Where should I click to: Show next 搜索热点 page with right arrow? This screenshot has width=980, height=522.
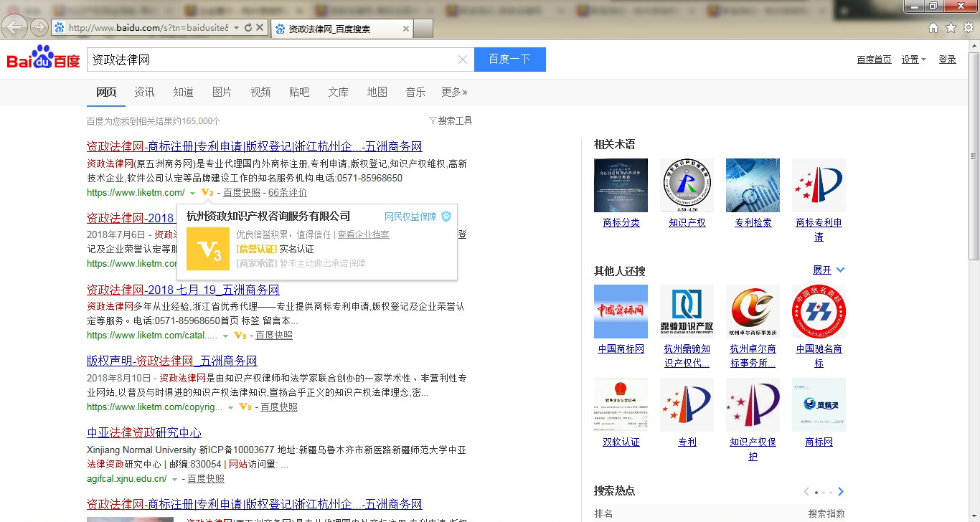(841, 491)
